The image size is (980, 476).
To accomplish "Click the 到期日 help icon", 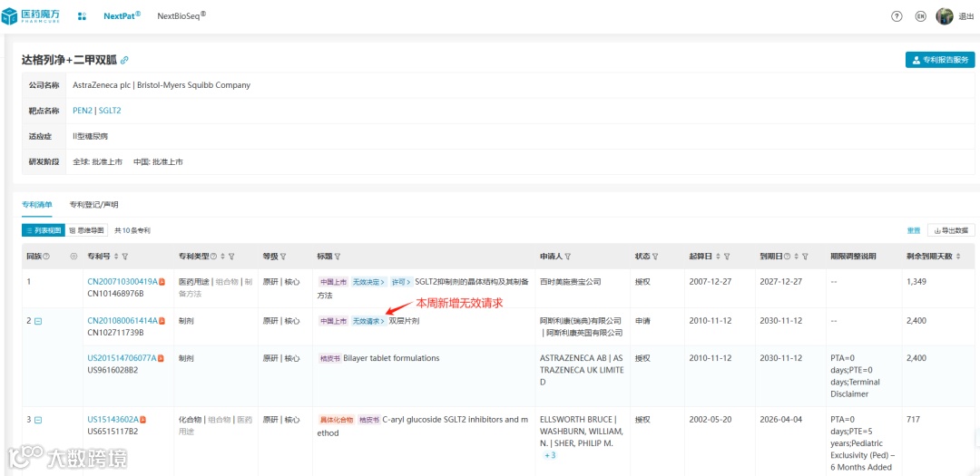I will pyautogui.click(x=787, y=256).
